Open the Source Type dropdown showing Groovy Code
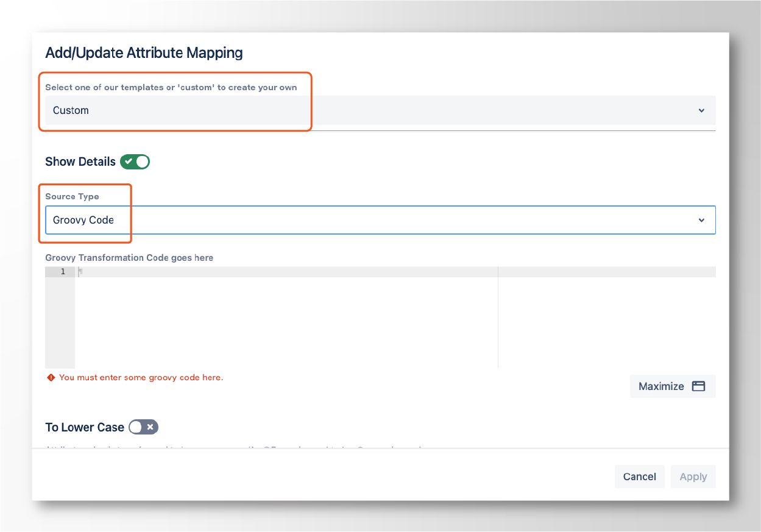Screen dimensions: 761x532 click(380, 220)
